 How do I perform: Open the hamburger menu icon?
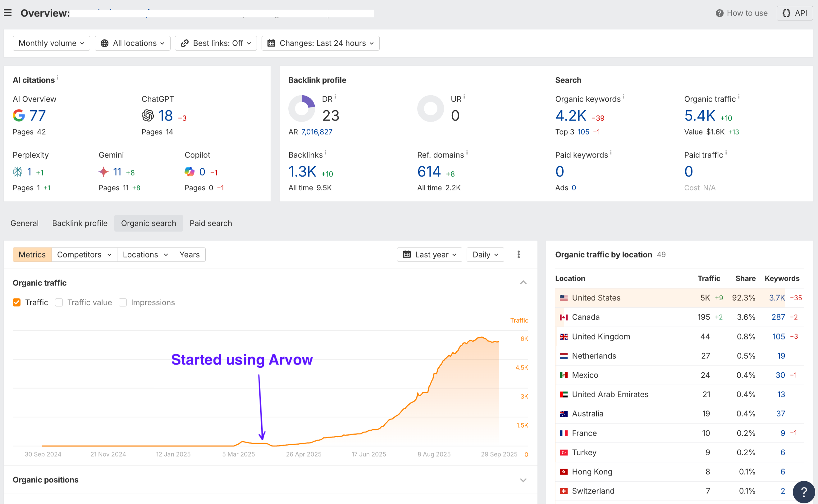[8, 13]
